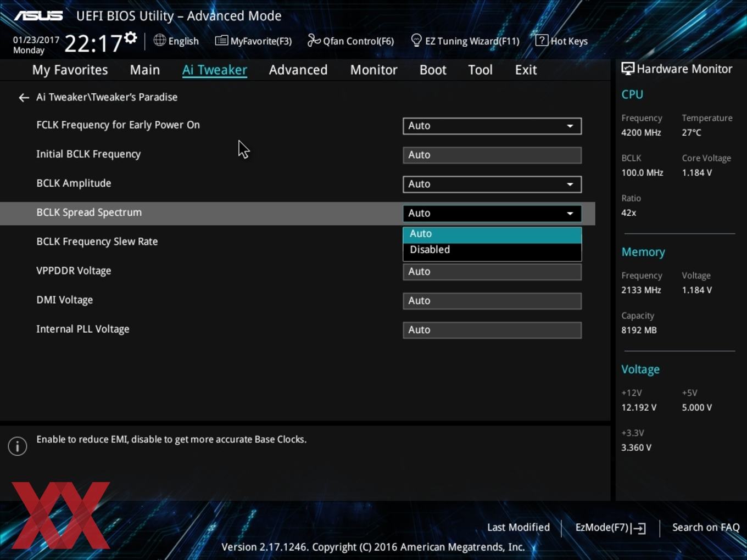Click the EzMode exit arrow icon
This screenshot has width=747, height=560.
click(638, 528)
